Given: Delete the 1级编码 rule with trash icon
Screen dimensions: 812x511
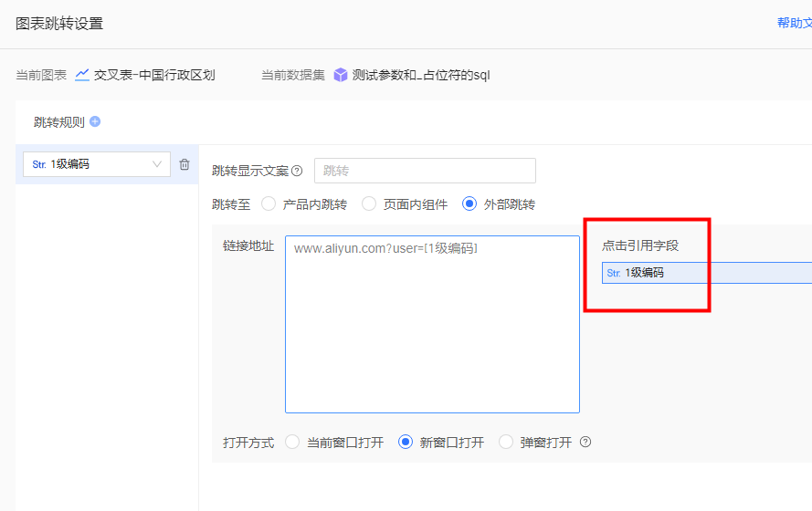Looking at the screenshot, I should coord(185,164).
